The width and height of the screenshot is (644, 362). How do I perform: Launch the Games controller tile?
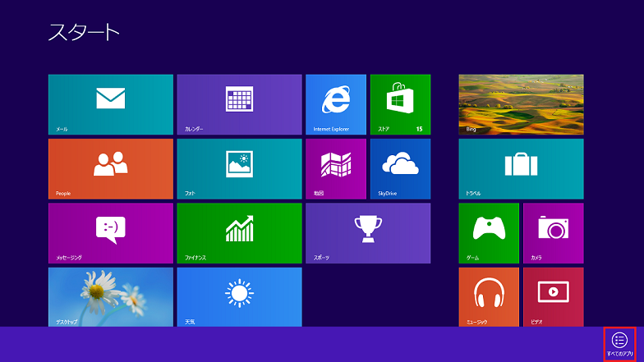489,233
